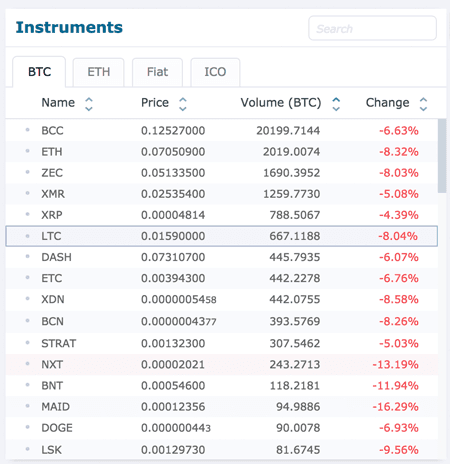Click volume 1259.7730
The height and width of the screenshot is (464, 450).
coord(292,194)
